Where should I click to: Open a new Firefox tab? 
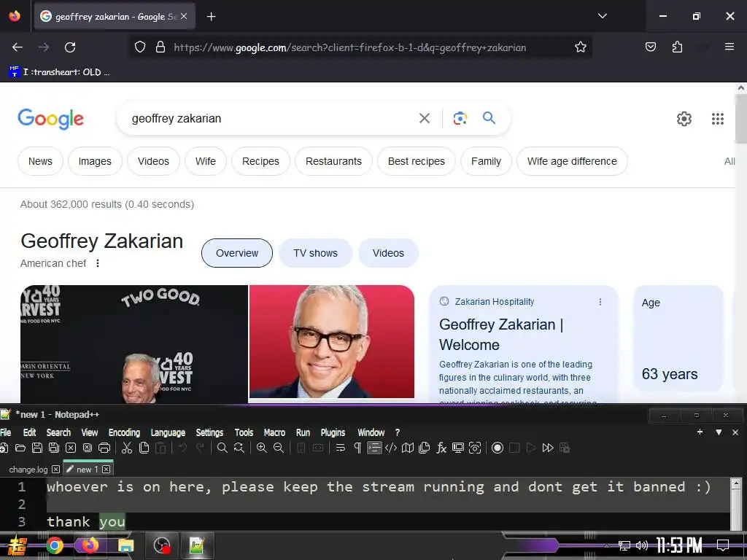click(x=211, y=17)
